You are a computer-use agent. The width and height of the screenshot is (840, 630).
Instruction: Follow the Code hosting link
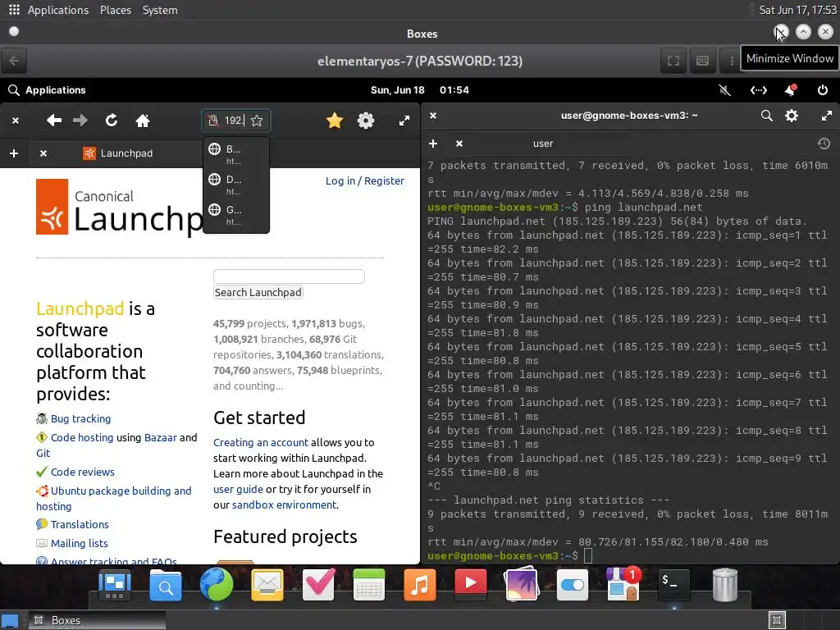point(82,438)
